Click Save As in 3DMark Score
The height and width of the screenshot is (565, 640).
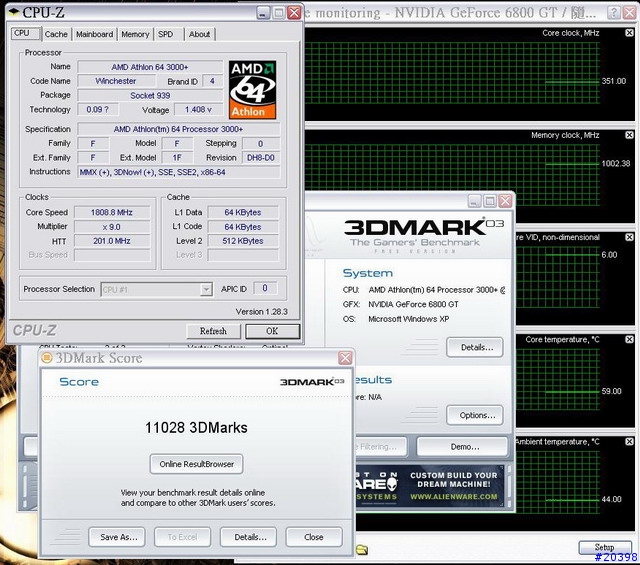(119, 537)
